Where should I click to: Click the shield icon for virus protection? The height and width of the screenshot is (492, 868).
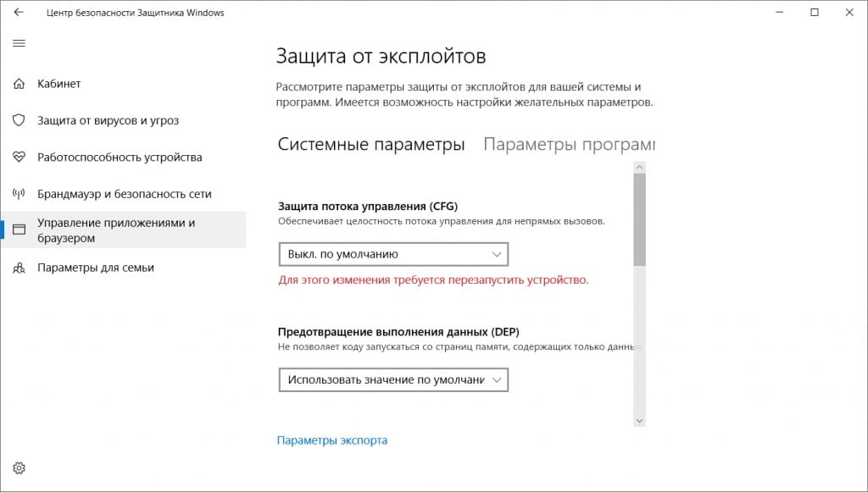tap(19, 120)
